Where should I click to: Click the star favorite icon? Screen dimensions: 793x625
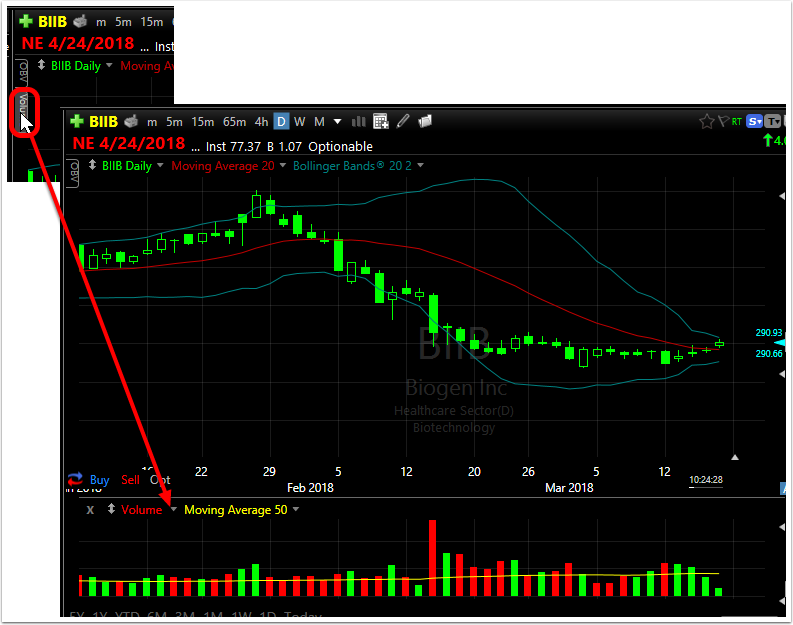[x=707, y=121]
